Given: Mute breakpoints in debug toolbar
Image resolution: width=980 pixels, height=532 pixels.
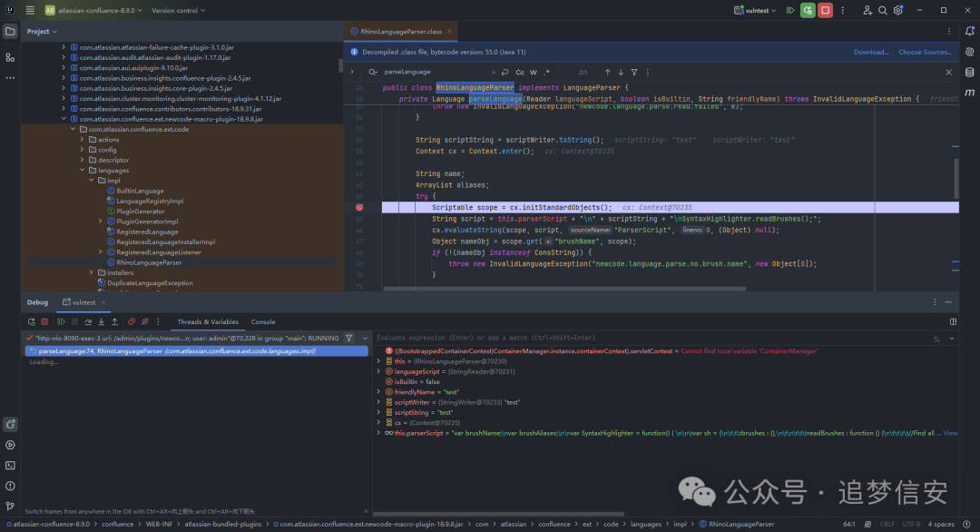Looking at the screenshot, I should tap(144, 322).
